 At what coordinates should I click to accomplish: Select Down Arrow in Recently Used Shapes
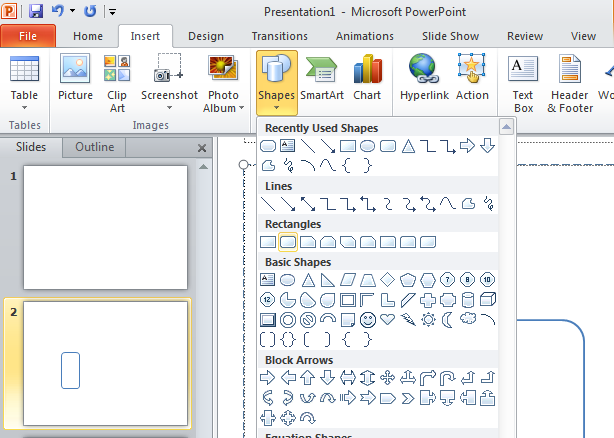tap(488, 146)
